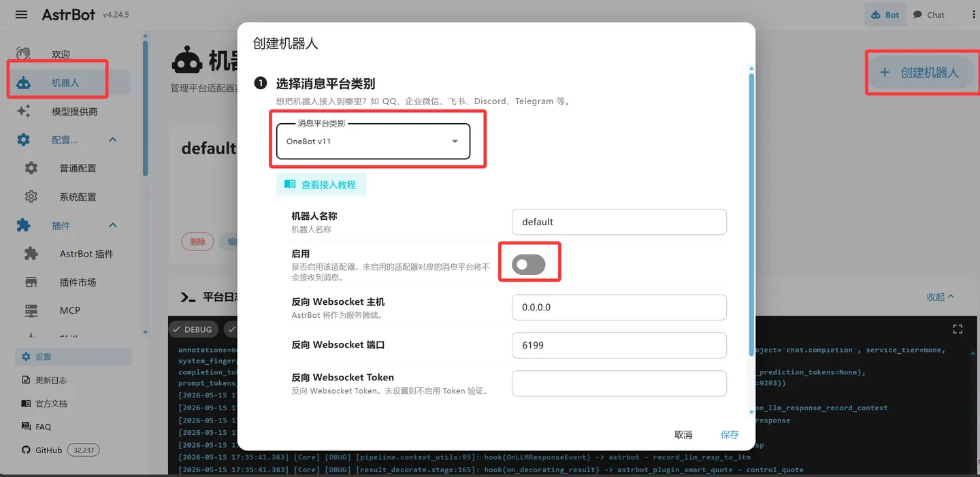Click the gear icon for 普通配置
Viewport: 980px width, 477px height.
31,168
